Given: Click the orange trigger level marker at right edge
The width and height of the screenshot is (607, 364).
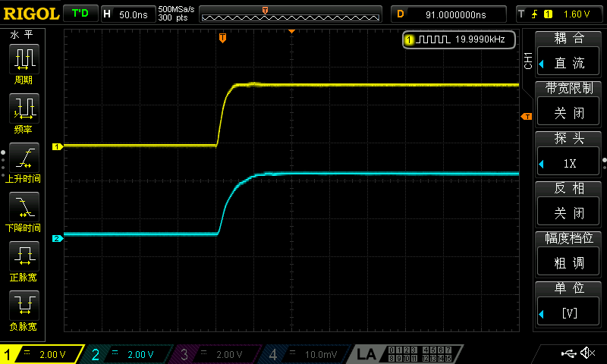Looking at the screenshot, I should click(527, 117).
